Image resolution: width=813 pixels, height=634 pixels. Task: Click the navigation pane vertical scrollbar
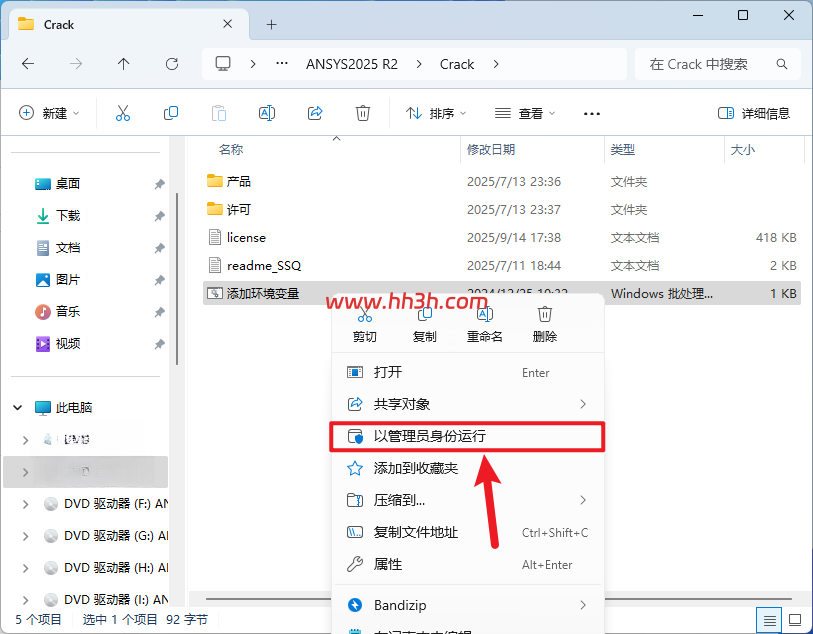tap(177, 279)
